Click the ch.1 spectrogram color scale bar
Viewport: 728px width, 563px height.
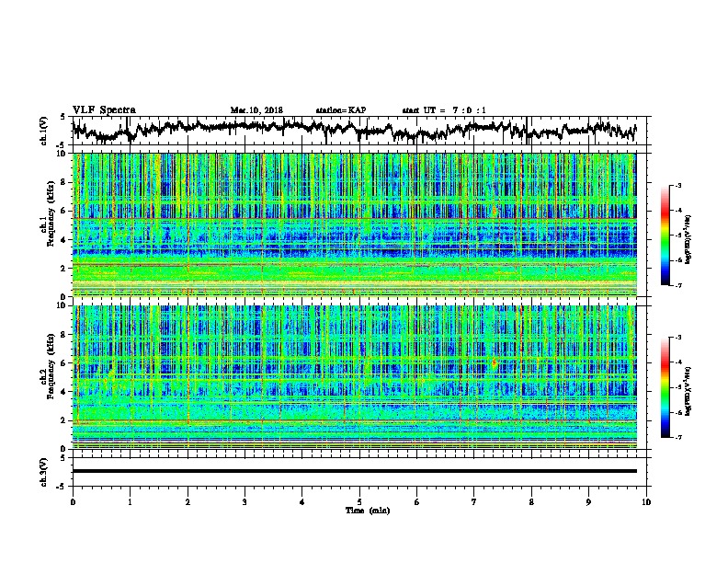(x=665, y=236)
